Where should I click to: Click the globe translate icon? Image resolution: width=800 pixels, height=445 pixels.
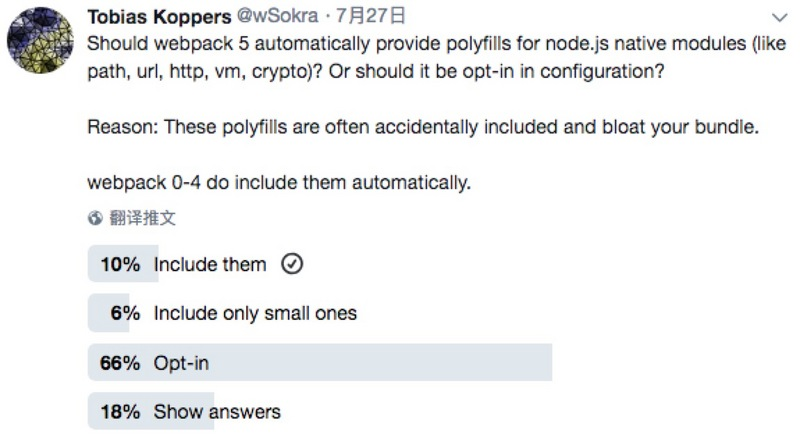(x=95, y=218)
